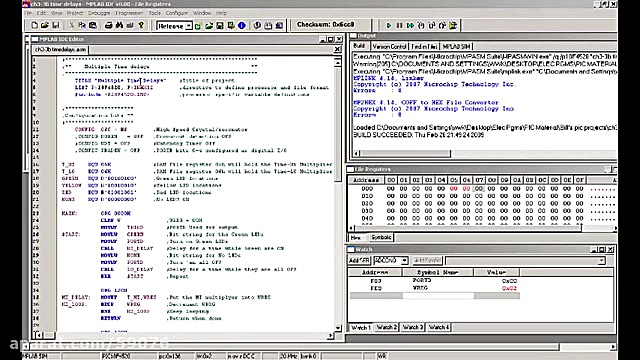
Task: Open the Window menu
Action: pyautogui.click(x=202, y=13)
